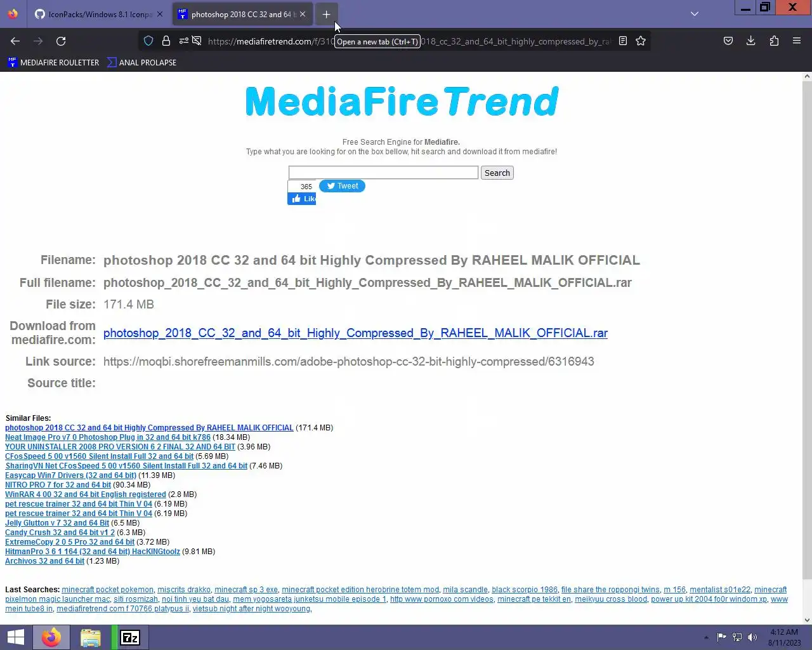
Task: Show hidden tray icons arrow
Action: (x=706, y=637)
